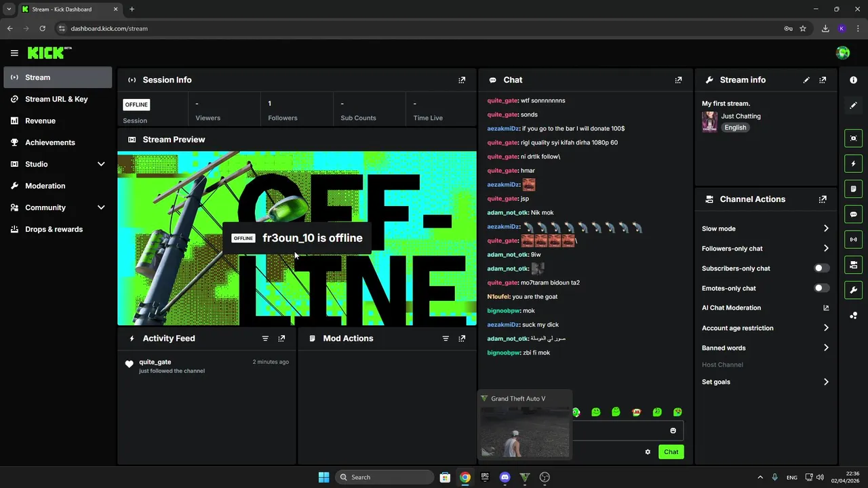The height and width of the screenshot is (488, 868).
Task: Open Activity Feed filter icon
Action: click(x=265, y=338)
